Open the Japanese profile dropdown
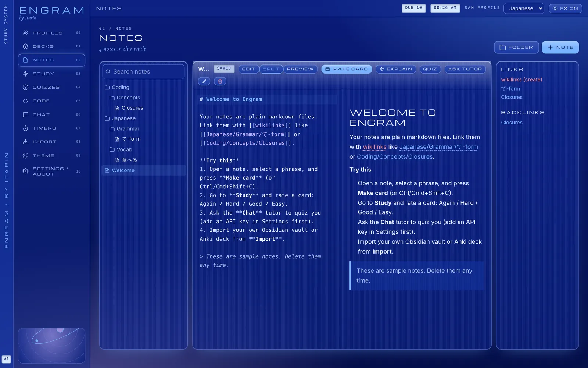Viewport: 588px width, 368px height. coord(524,8)
